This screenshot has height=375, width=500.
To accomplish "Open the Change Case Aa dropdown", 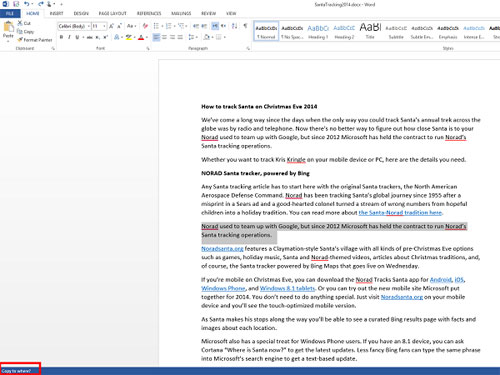I will (131, 26).
